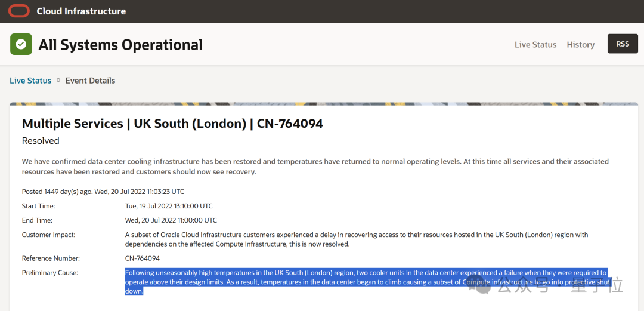This screenshot has height=311, width=644.
Task: Select the reference value CN-764094
Action: pyautogui.click(x=142, y=258)
